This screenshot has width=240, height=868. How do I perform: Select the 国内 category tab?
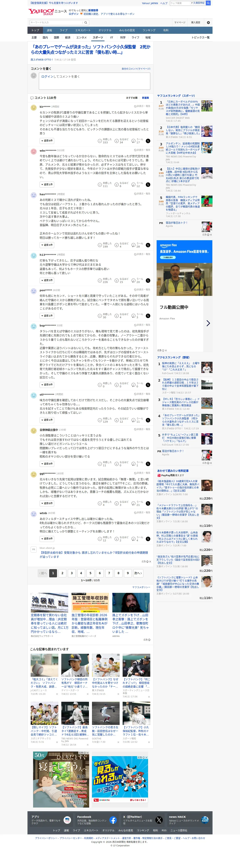click(45, 38)
